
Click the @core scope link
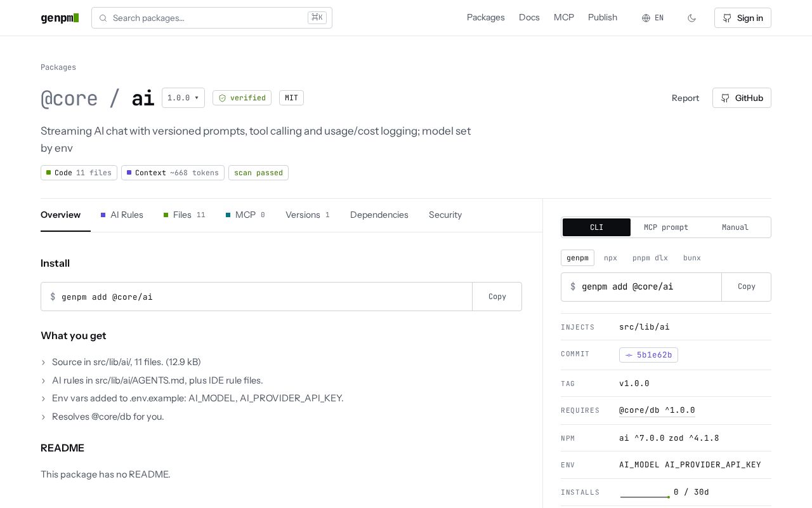click(69, 98)
